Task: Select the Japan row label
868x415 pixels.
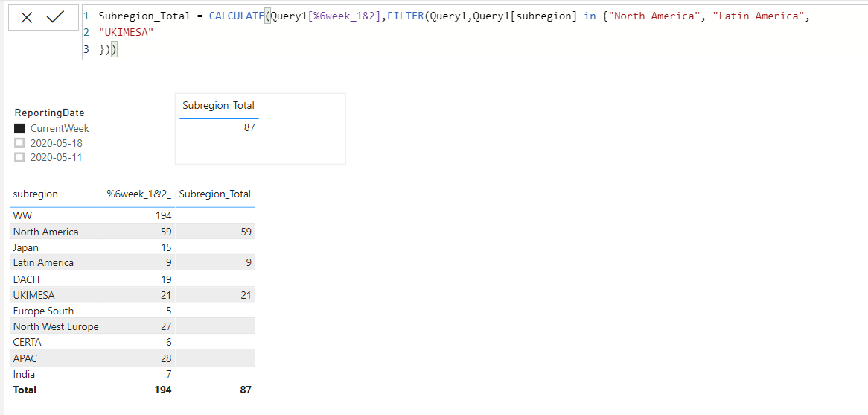Action: [26, 247]
